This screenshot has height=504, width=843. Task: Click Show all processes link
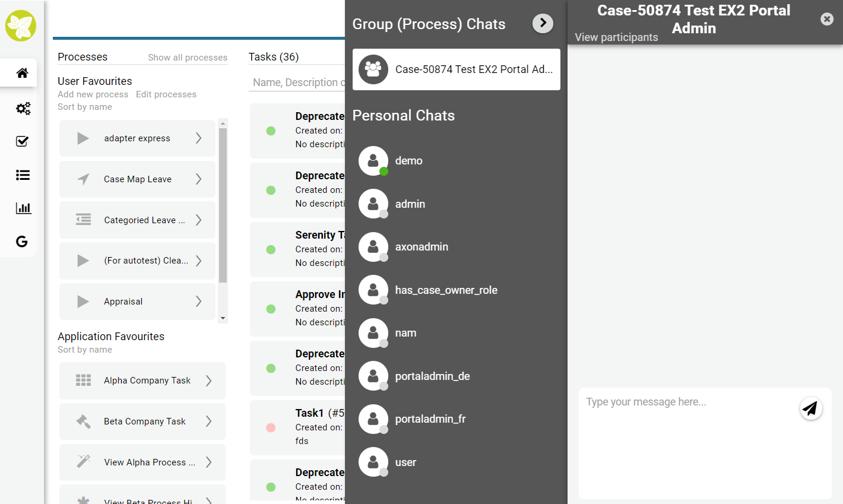(188, 58)
